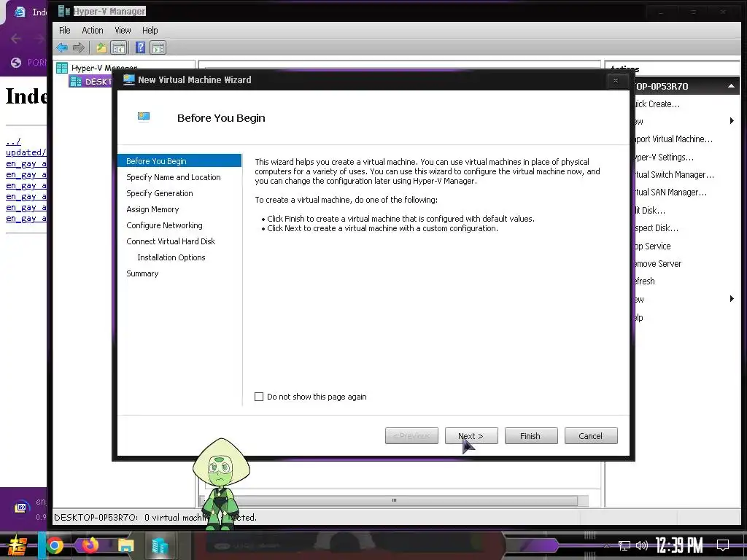Go to the Specify Name and Location step

[x=174, y=177]
